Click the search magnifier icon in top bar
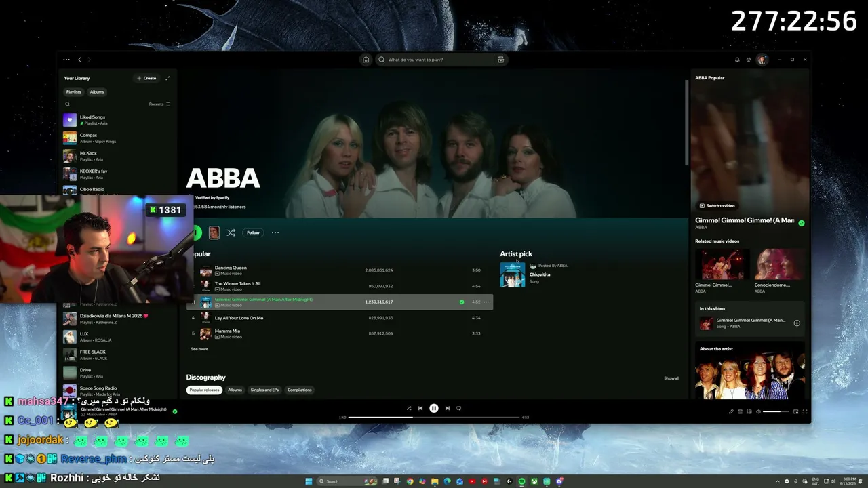The height and width of the screenshot is (488, 868). click(382, 60)
